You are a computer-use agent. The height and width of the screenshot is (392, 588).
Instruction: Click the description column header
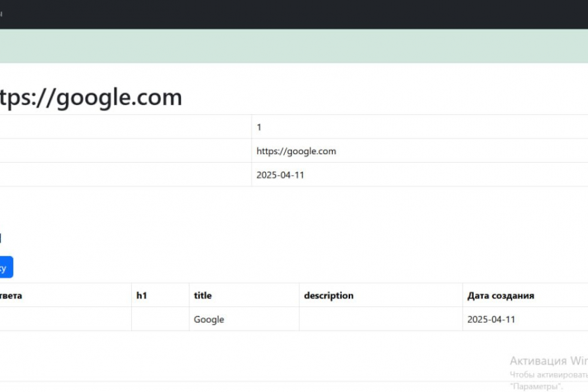coord(329,295)
